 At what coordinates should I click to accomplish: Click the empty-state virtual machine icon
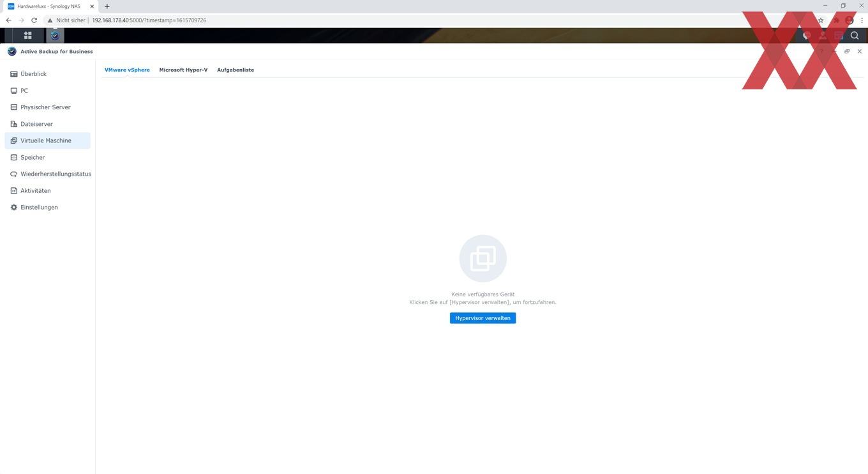483,259
